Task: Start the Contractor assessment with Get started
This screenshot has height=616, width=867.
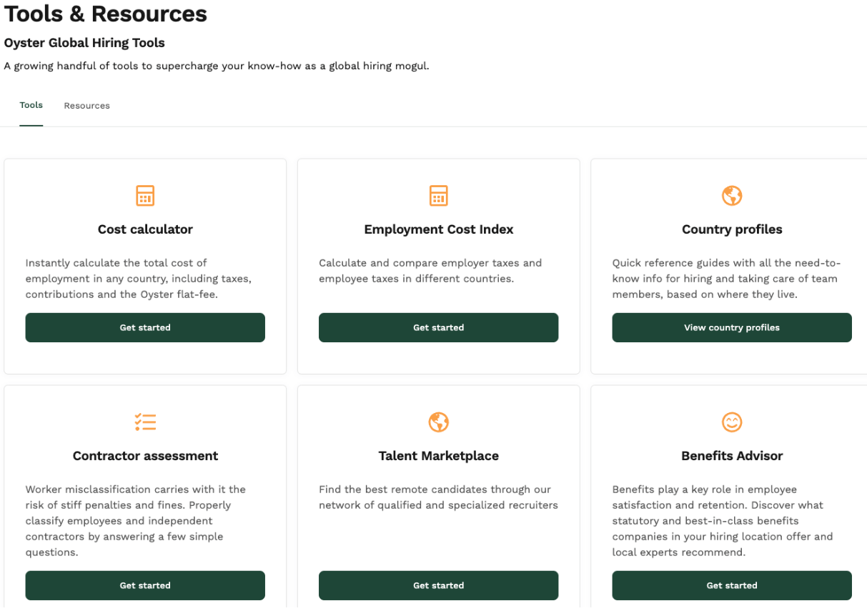Action: (x=145, y=585)
